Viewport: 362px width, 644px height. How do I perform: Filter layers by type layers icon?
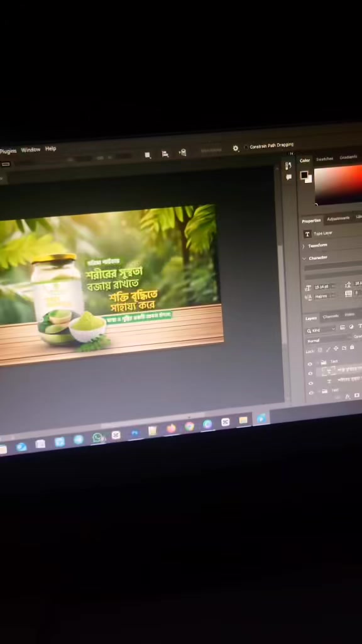pos(359,326)
